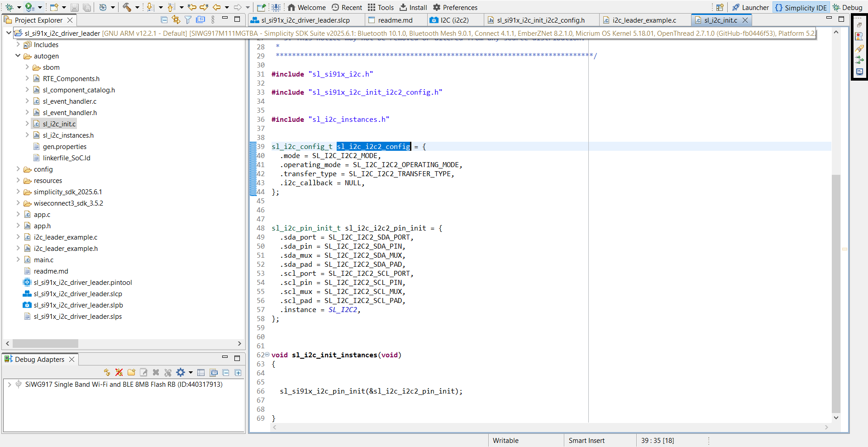Expand the autogen folder in Project Explorer

[18, 56]
